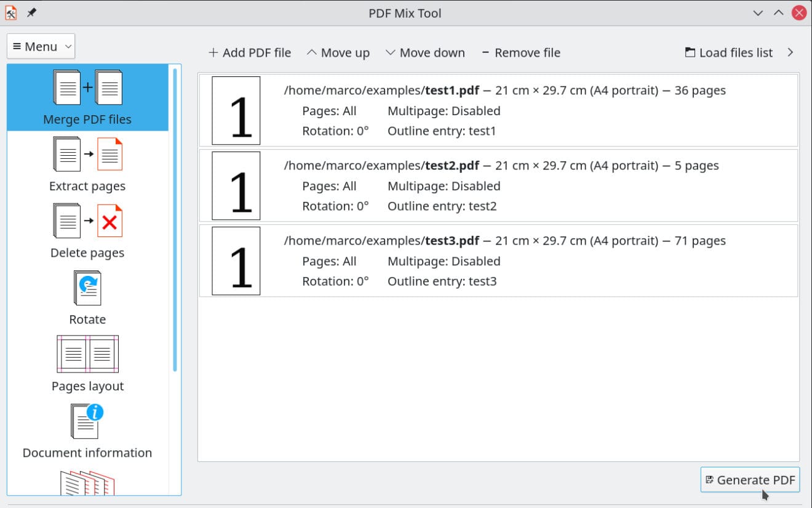Image resolution: width=812 pixels, height=508 pixels.
Task: Click the PDF Mix Tool application icon
Action: click(x=10, y=12)
